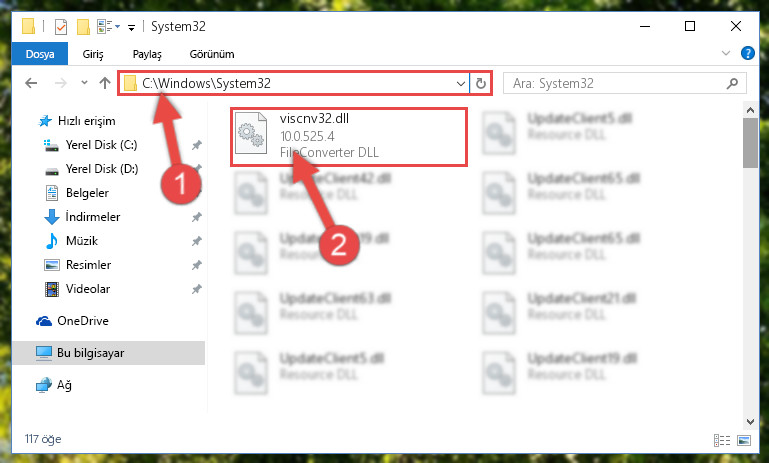Switch to large thumbnails view icon
Viewport: 769px width, 463px height.
coord(743,440)
